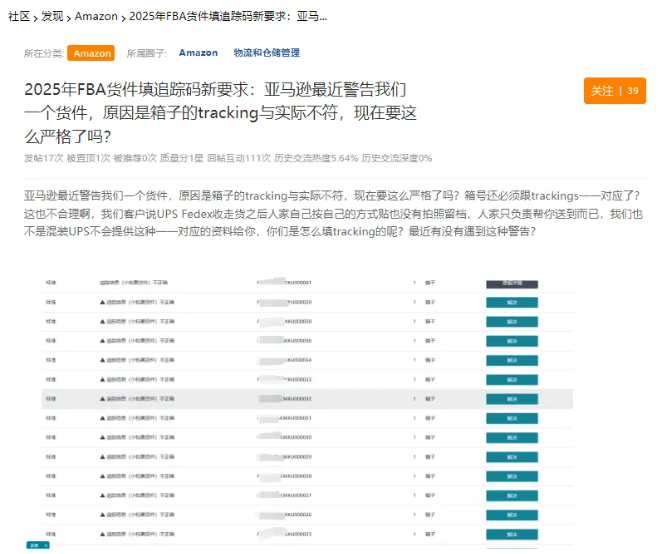The height and width of the screenshot is (554, 659).
Task: Click the tracking ID ending 000027
Action: pos(284,495)
